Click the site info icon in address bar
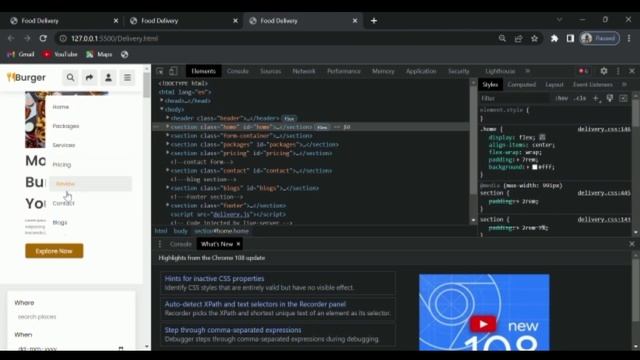 click(63, 38)
